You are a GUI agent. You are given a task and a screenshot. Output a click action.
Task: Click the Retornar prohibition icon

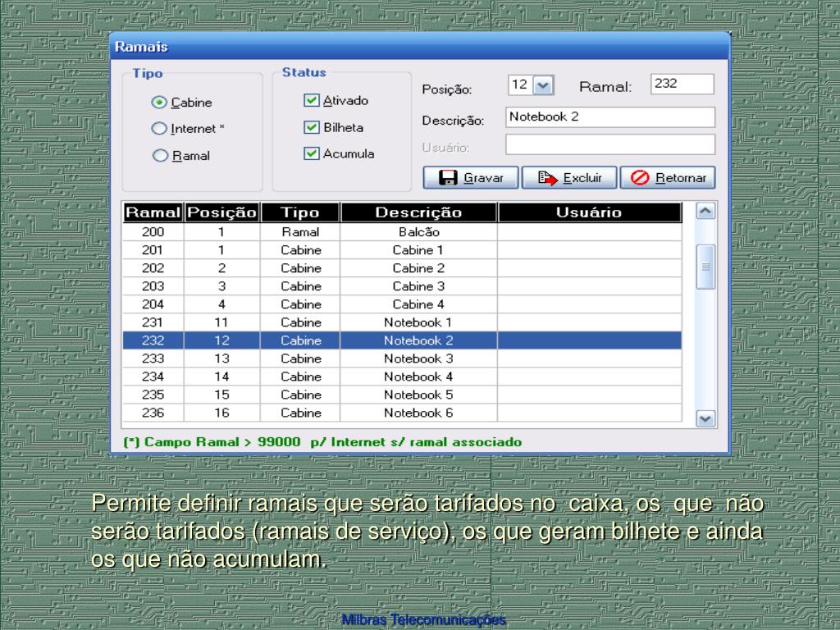click(640, 177)
